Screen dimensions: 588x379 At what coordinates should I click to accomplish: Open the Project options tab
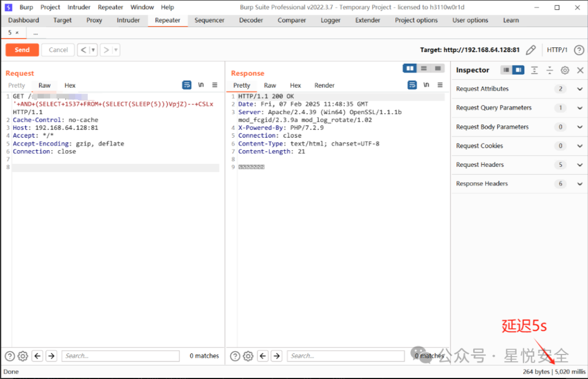(x=416, y=20)
